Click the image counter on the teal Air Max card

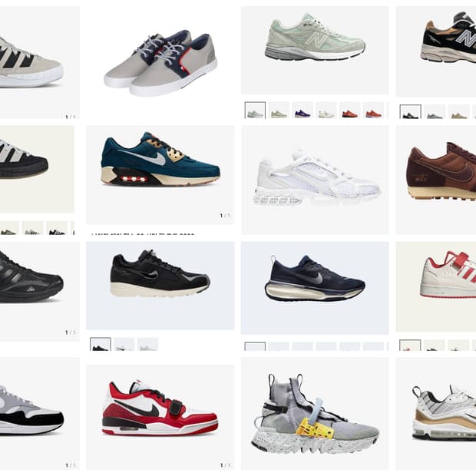click(225, 216)
